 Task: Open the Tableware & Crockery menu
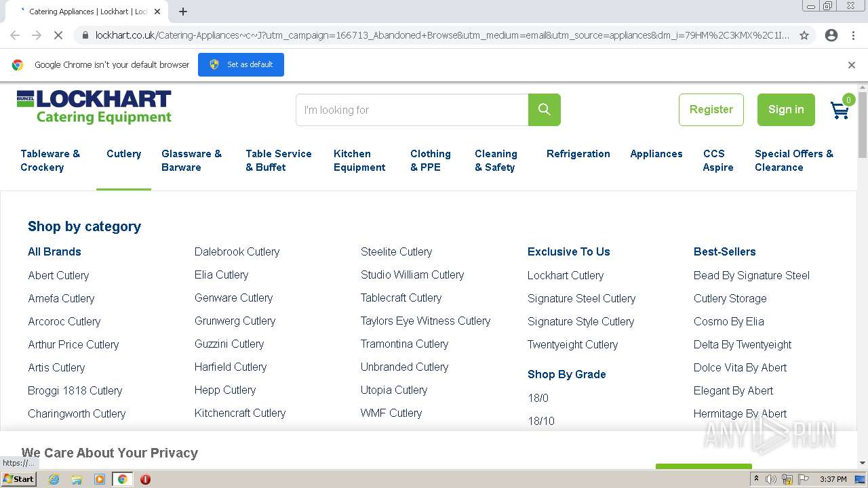pos(50,161)
